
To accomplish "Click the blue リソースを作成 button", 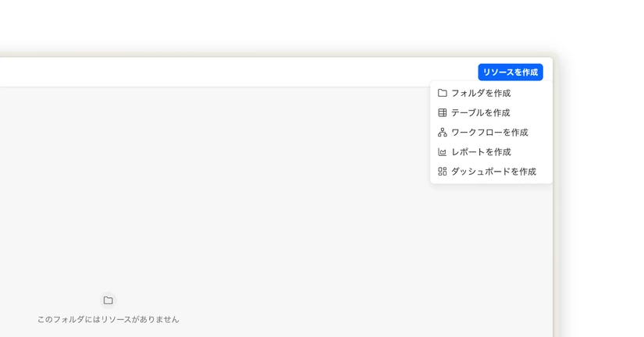I will point(510,73).
